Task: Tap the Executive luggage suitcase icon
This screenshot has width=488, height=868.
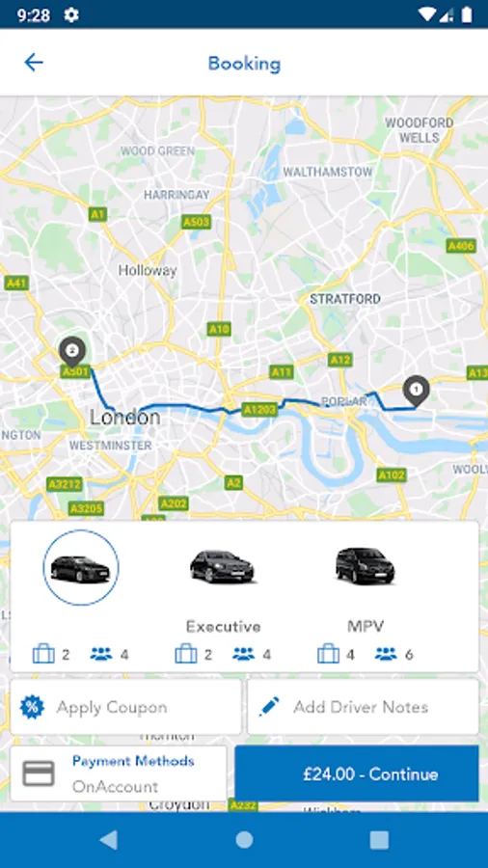Action: pyautogui.click(x=186, y=654)
